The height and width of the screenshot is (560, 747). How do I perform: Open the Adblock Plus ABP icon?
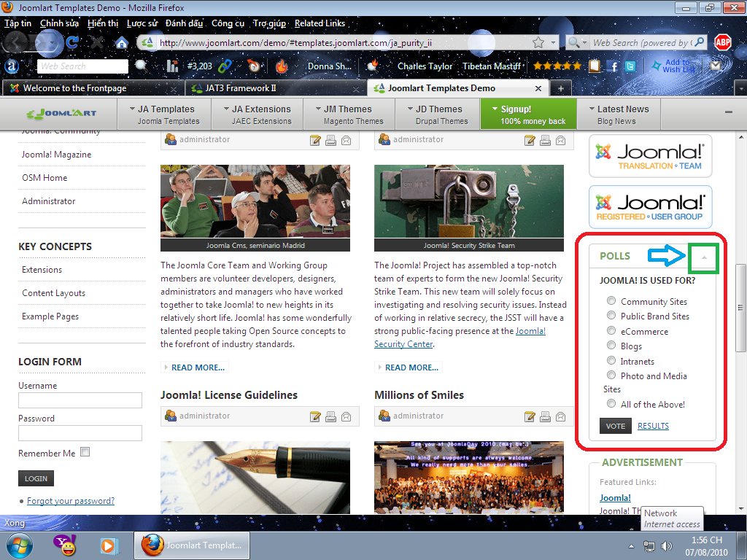coord(723,42)
